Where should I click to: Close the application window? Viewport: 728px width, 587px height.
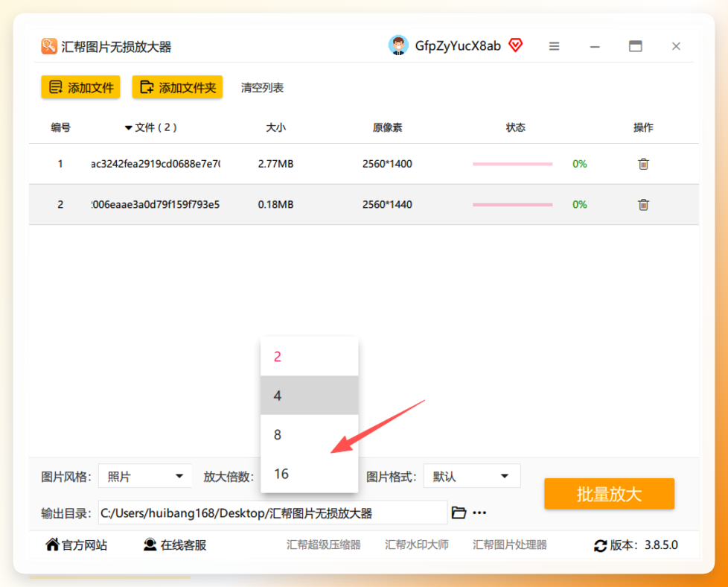point(676,46)
